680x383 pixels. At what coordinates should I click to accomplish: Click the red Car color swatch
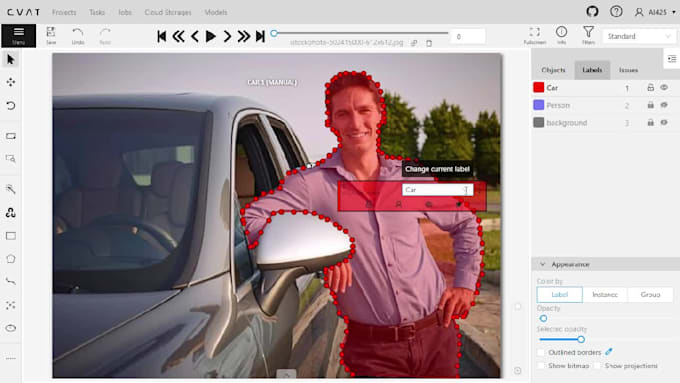[x=539, y=88]
